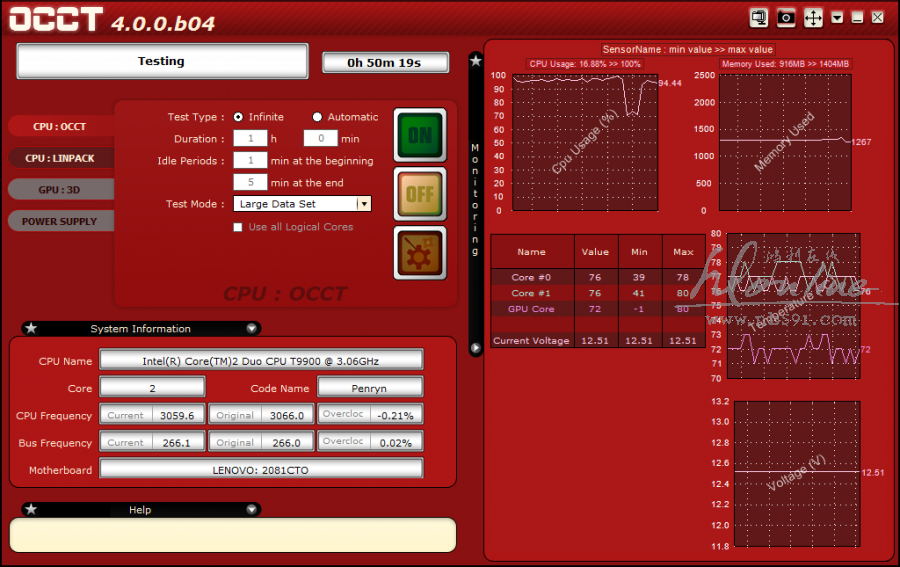Image resolution: width=900 pixels, height=567 pixels.
Task: Click the Testing status box
Action: point(162,61)
